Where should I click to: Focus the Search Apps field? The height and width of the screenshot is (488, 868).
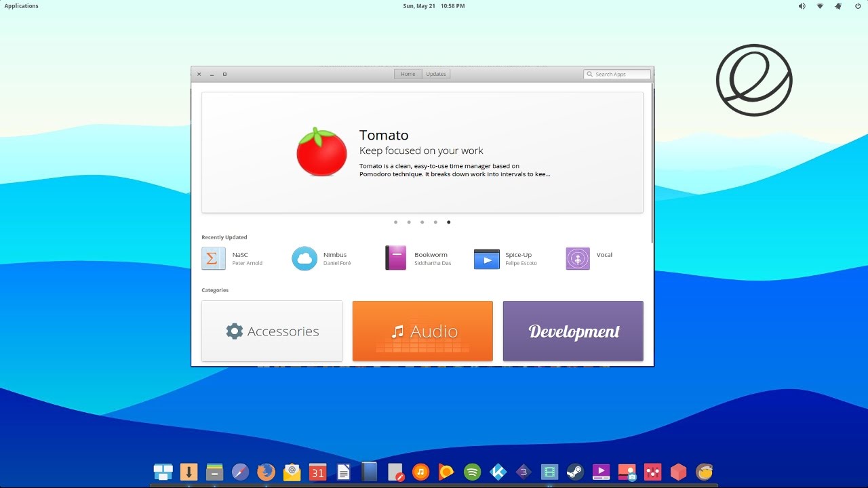617,74
